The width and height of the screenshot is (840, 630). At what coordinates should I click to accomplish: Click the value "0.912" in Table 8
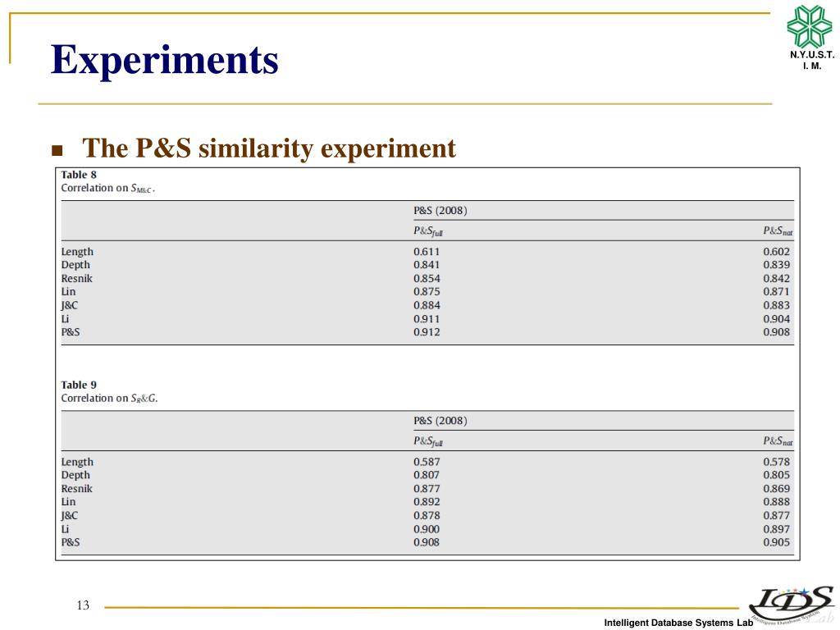[427, 332]
